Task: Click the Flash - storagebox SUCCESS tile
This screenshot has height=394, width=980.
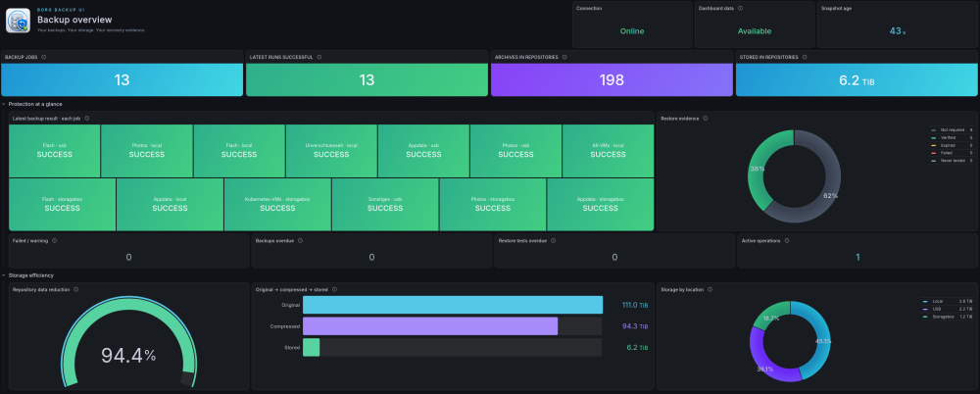Action: click(x=63, y=205)
